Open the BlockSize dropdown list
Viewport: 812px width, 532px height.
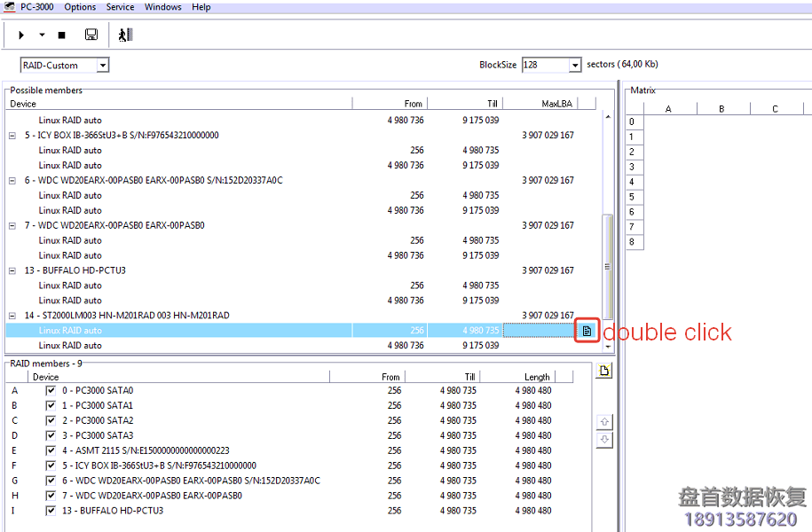tap(575, 66)
